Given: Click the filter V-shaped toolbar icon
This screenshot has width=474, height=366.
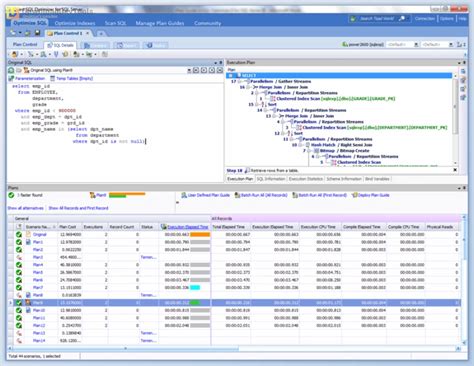Looking at the screenshot, I should (56, 54).
